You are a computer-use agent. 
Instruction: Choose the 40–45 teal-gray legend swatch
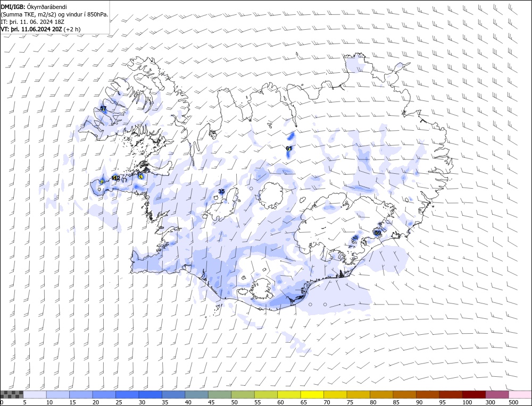[197, 394]
